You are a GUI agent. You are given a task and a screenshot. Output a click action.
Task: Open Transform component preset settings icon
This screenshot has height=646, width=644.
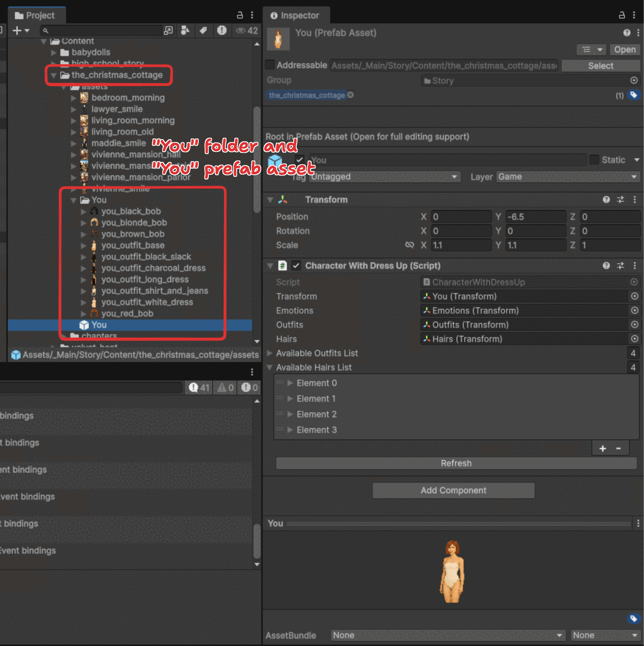click(620, 200)
